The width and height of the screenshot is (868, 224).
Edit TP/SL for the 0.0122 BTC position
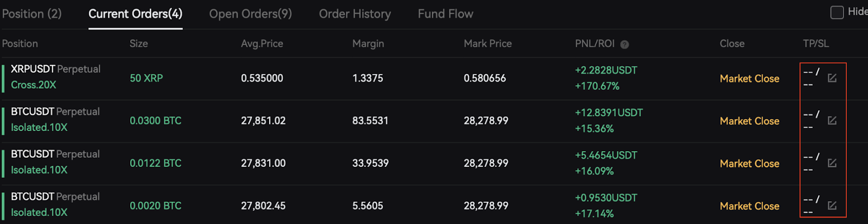point(832,163)
